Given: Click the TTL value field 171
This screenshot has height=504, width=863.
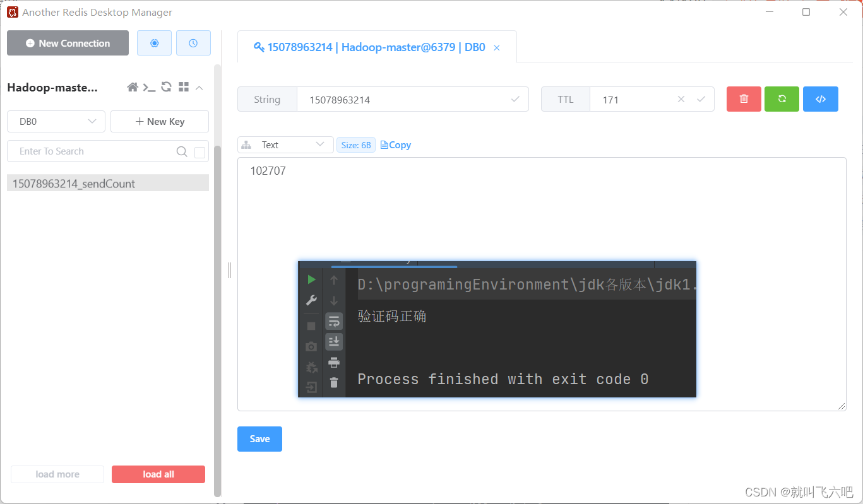Looking at the screenshot, I should (631, 100).
